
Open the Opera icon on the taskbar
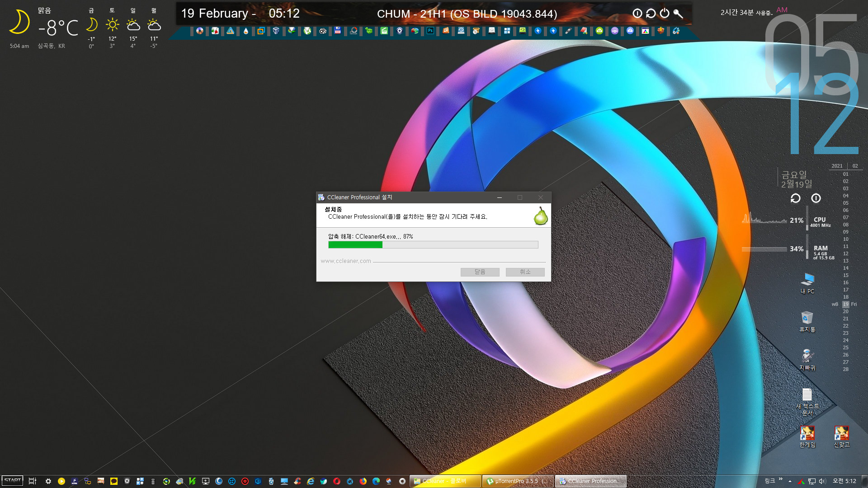click(x=337, y=481)
